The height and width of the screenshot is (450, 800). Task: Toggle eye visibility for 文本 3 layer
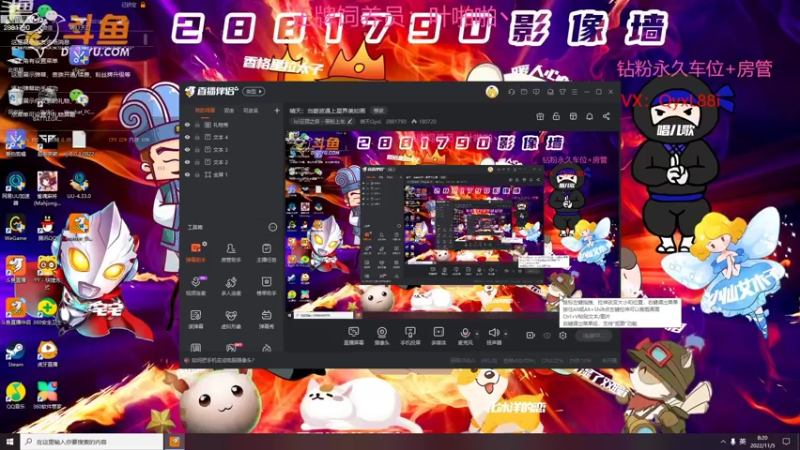[187, 149]
